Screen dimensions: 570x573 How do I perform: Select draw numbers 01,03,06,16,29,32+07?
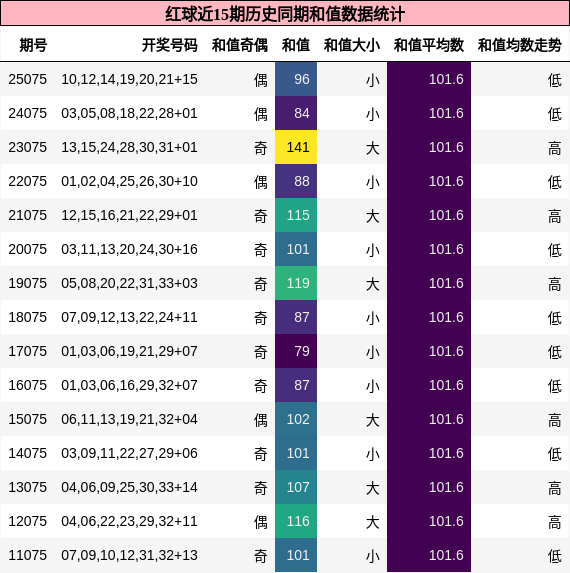pos(129,385)
